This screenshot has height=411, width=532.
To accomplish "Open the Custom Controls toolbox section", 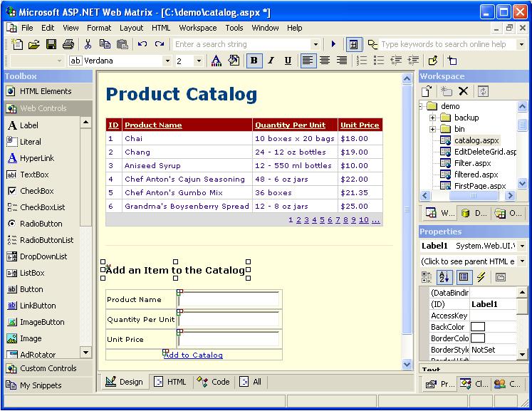I will point(48,368).
